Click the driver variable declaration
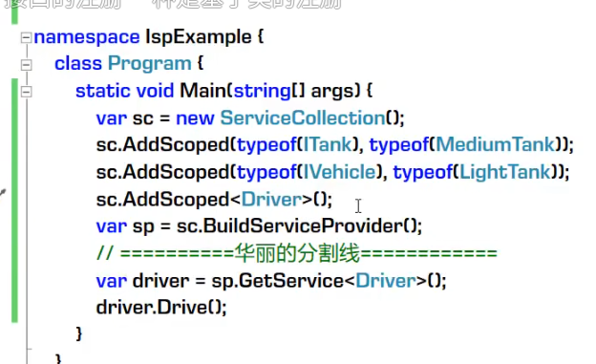The image size is (596, 364). click(160, 281)
